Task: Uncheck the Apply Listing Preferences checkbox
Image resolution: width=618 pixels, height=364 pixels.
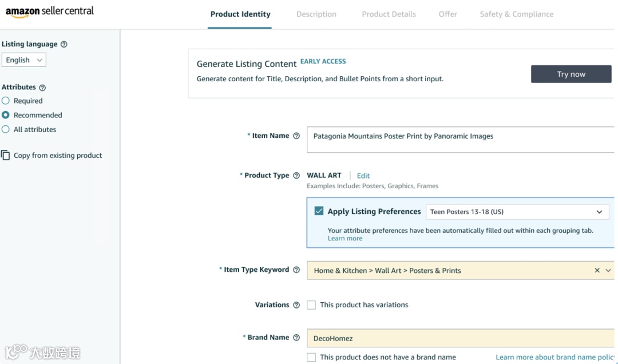Action: pos(319,211)
